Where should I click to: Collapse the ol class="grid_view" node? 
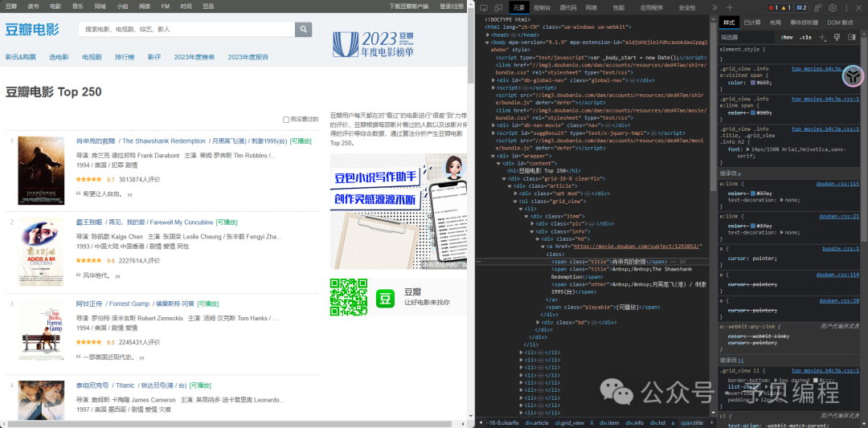click(x=516, y=201)
